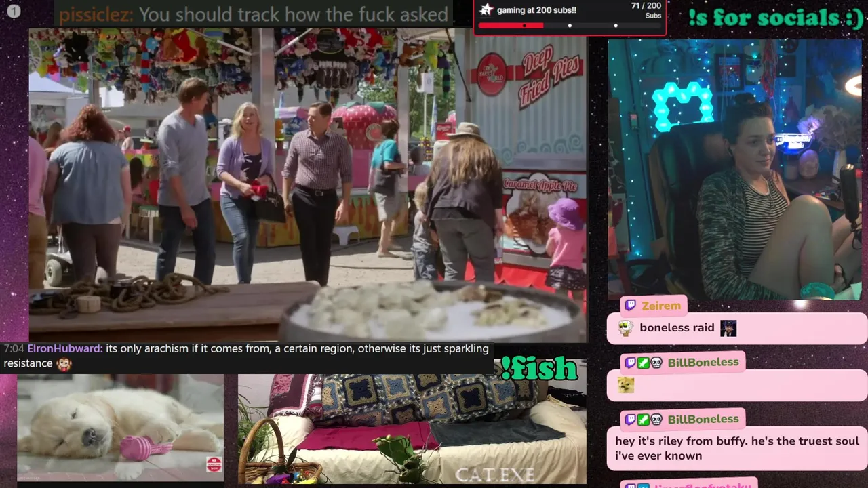Click the cat cam couch feed
Image resolution: width=868 pixels, height=488 pixels.
coord(412,428)
